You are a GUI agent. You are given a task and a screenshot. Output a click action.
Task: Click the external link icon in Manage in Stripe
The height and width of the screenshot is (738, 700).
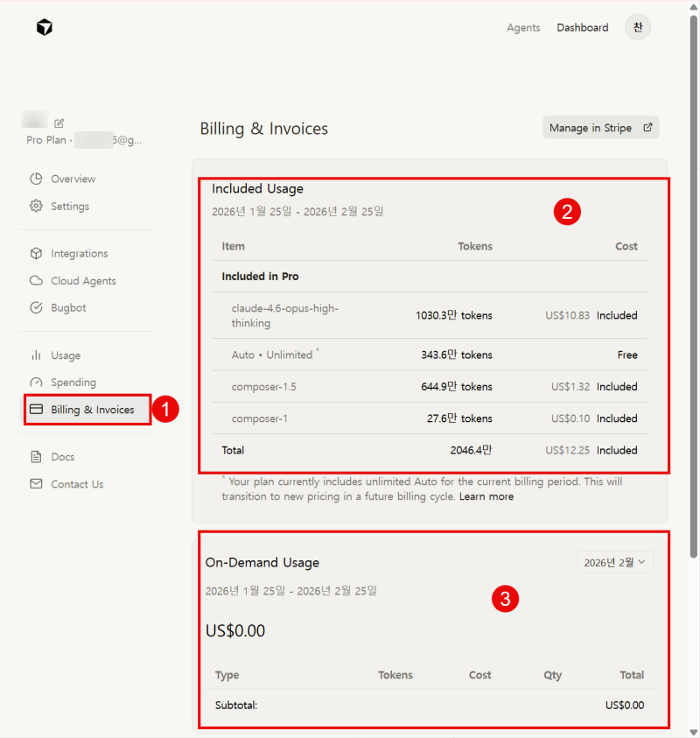click(x=647, y=127)
